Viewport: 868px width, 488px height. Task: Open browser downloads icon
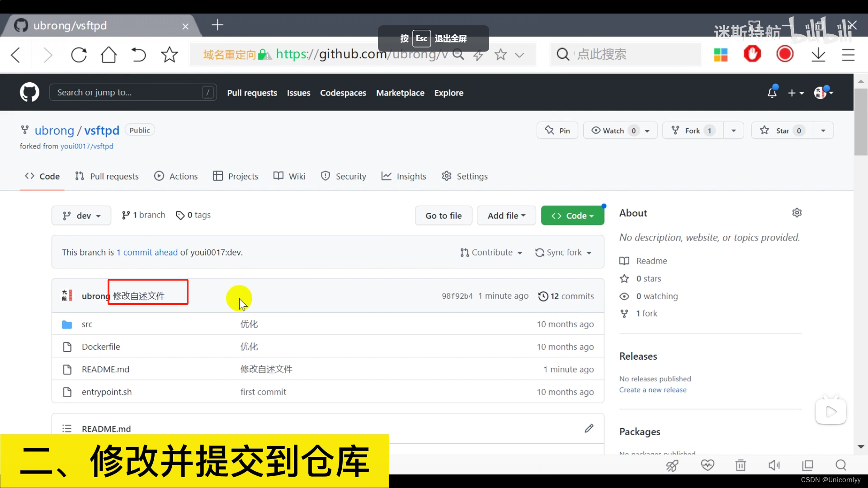818,55
